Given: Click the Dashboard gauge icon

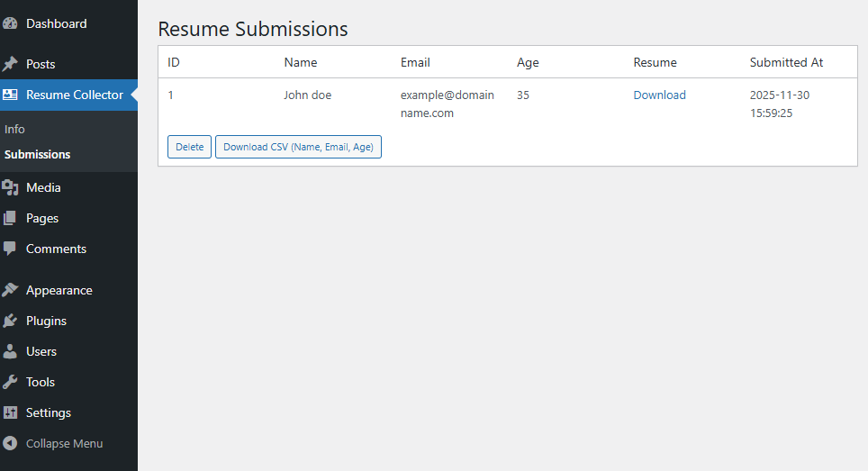Looking at the screenshot, I should point(10,23).
